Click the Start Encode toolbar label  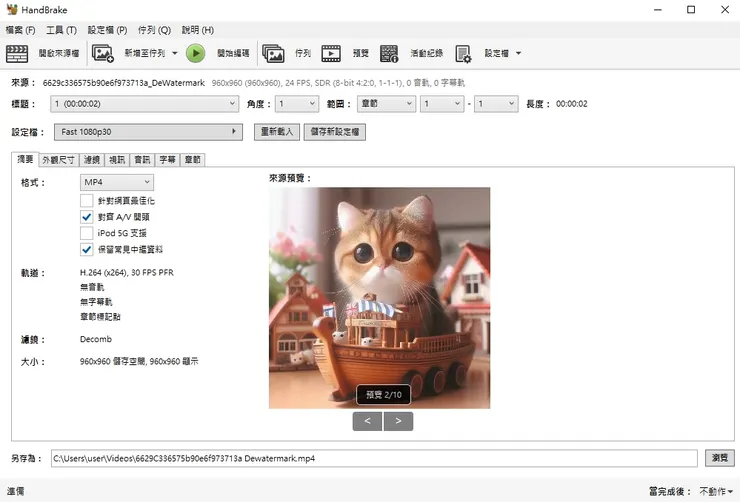233,53
